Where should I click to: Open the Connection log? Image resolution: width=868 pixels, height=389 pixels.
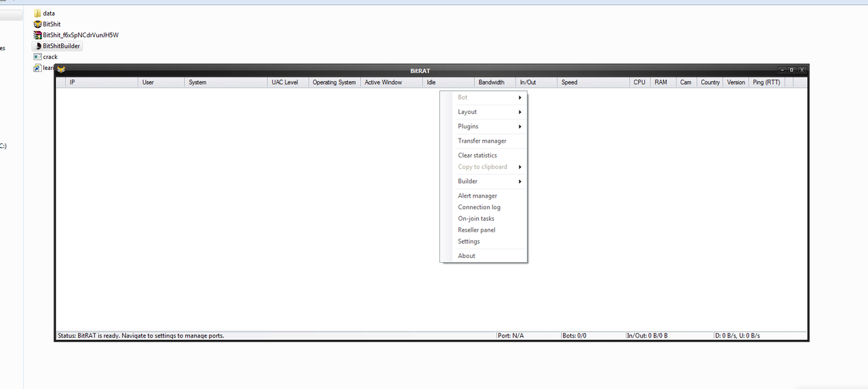point(484,208)
